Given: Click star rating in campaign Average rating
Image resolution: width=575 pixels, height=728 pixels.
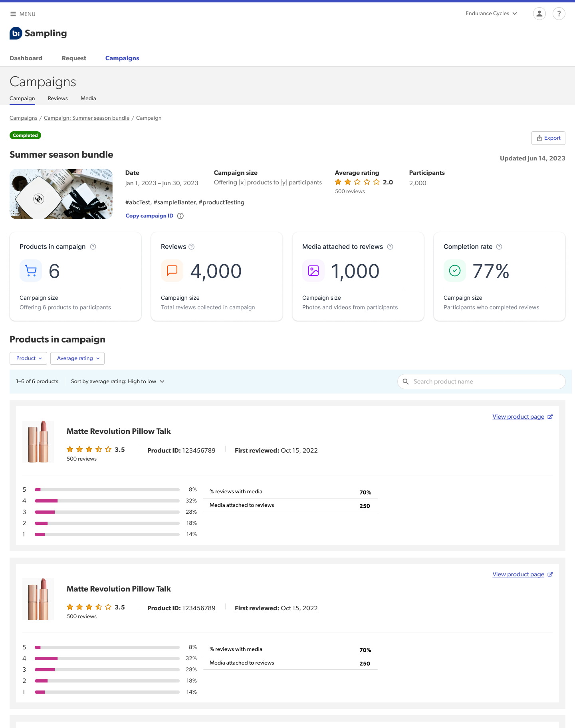Looking at the screenshot, I should 357,182.
